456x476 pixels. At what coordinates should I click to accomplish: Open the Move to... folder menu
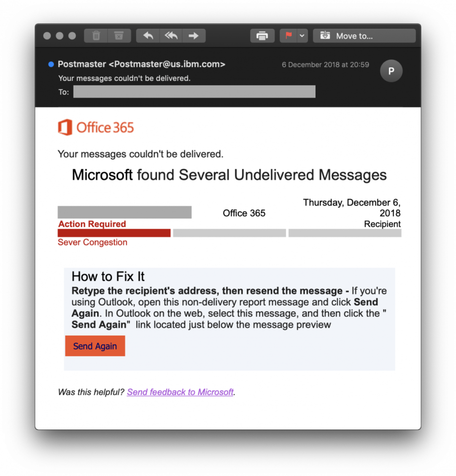364,36
